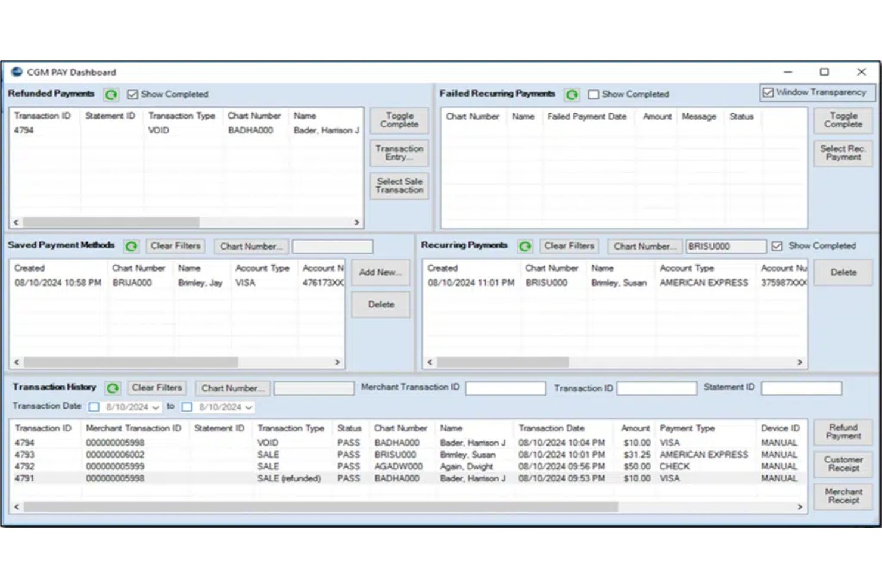Screen dimensions: 882x588
Task: Click Select Sale Transaction button
Action: pyautogui.click(x=399, y=186)
